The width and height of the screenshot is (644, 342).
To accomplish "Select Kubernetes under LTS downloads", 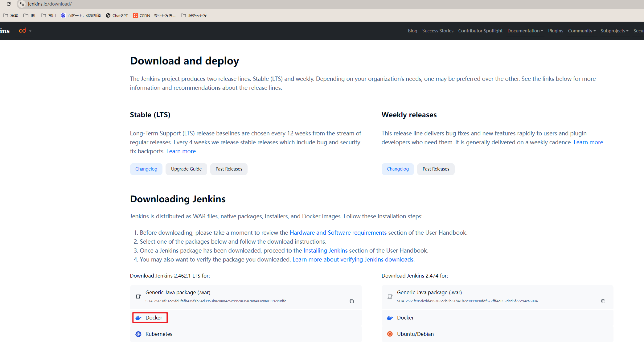I will [246, 334].
